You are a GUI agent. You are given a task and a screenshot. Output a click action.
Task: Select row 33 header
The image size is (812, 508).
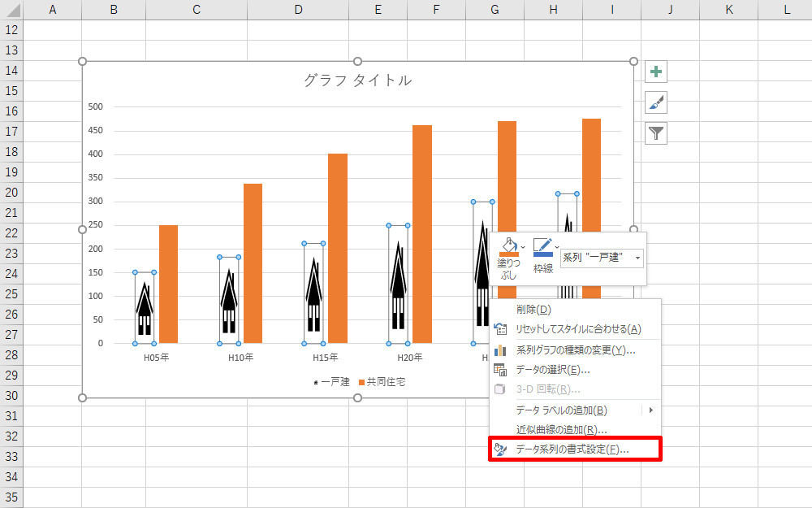pos(11,456)
